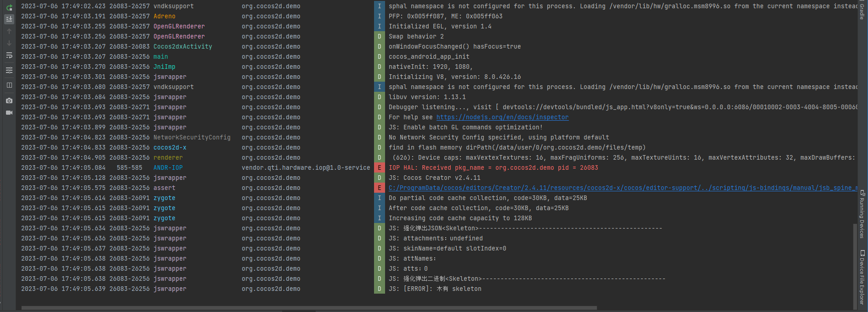The width and height of the screenshot is (868, 312).
Task: Open the nodejs.org inspector docs link
Action: [502, 117]
